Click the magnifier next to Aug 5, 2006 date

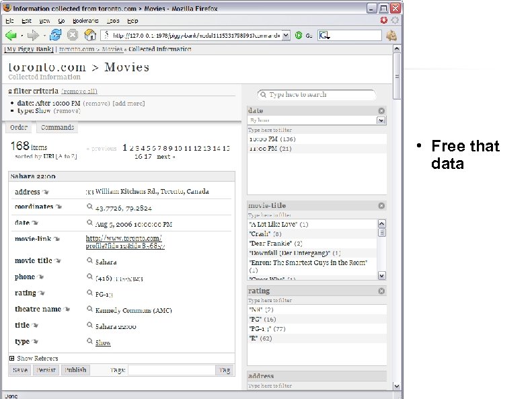point(89,223)
